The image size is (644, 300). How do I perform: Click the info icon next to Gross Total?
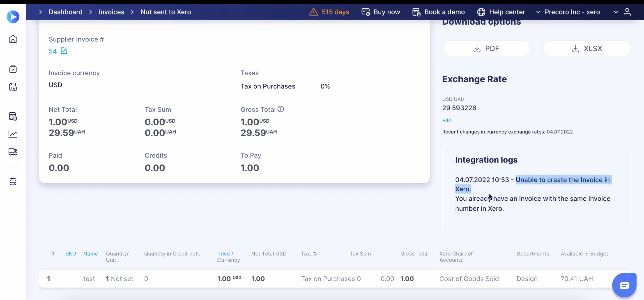(x=281, y=109)
